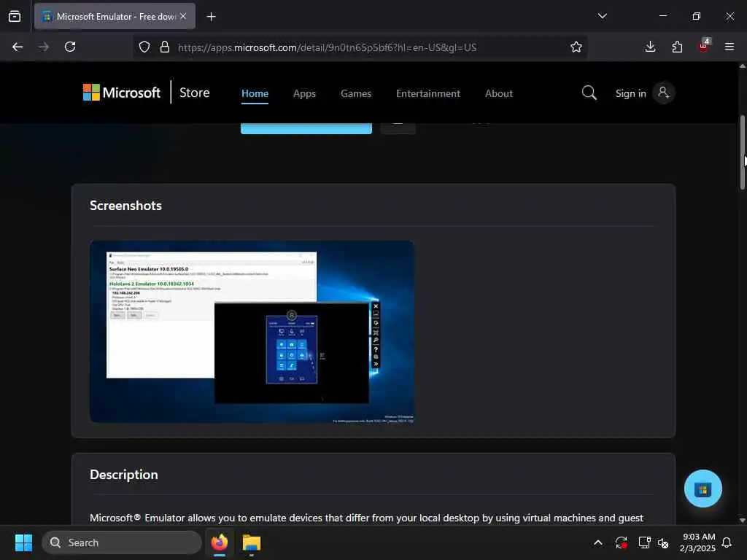Open the Games tab
The width and height of the screenshot is (747, 560).
(x=356, y=93)
